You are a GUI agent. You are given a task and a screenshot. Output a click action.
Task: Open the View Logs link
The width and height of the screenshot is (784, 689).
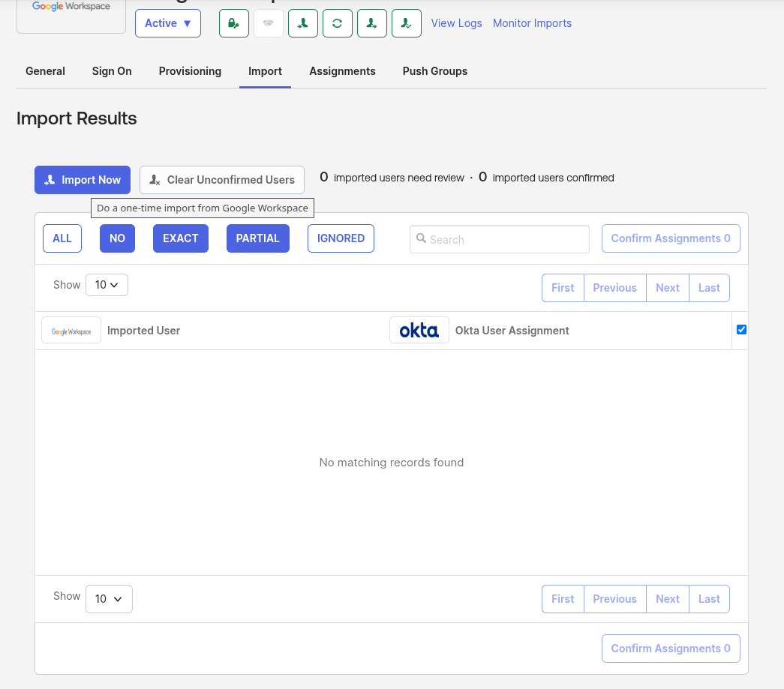(x=456, y=23)
